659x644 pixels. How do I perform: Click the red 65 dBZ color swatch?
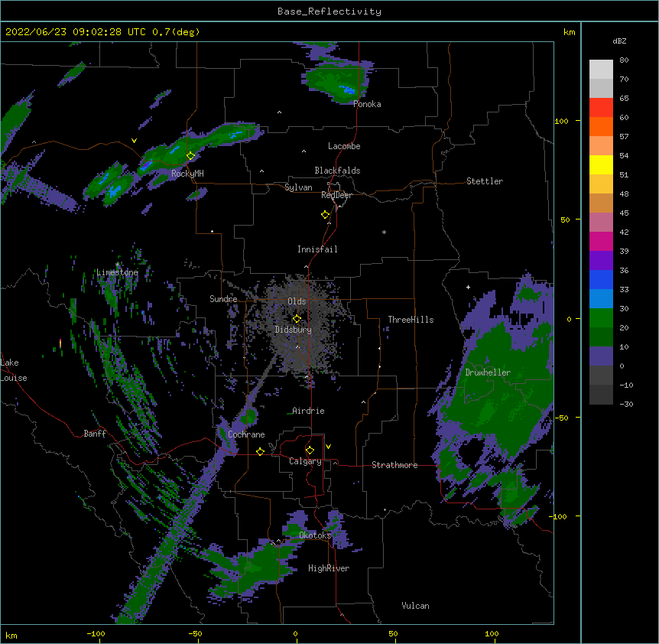[x=601, y=107]
